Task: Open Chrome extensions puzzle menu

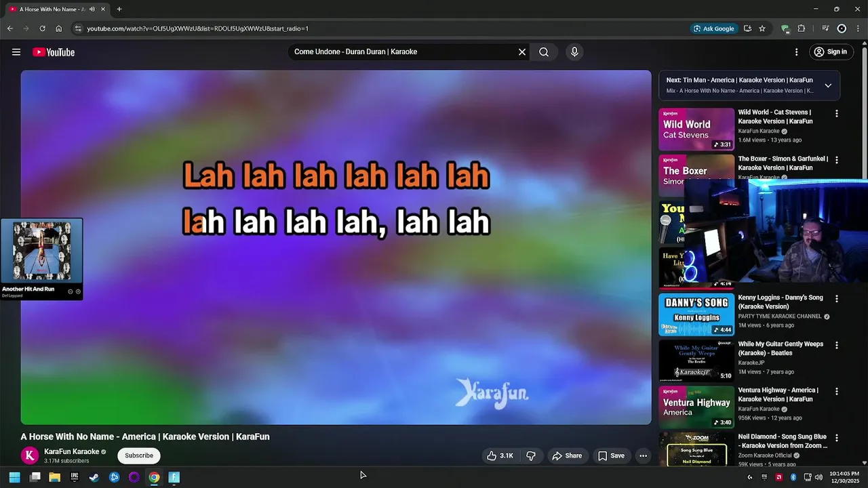Action: click(x=802, y=28)
